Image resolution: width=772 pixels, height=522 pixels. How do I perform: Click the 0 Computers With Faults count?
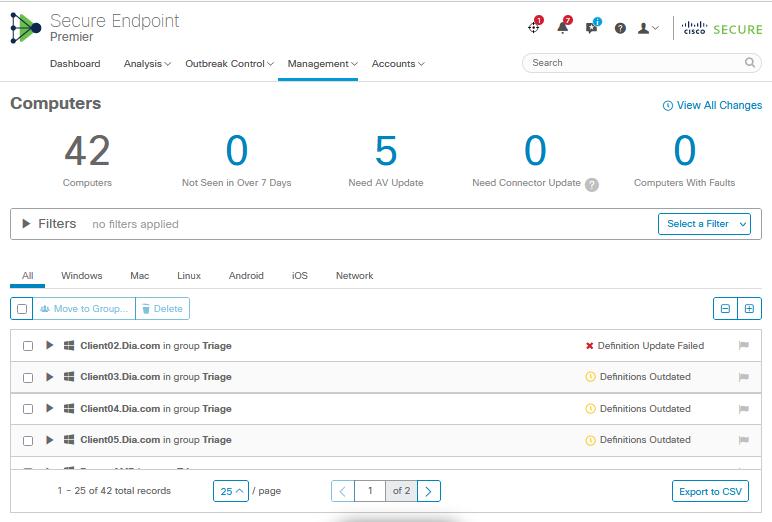click(685, 151)
